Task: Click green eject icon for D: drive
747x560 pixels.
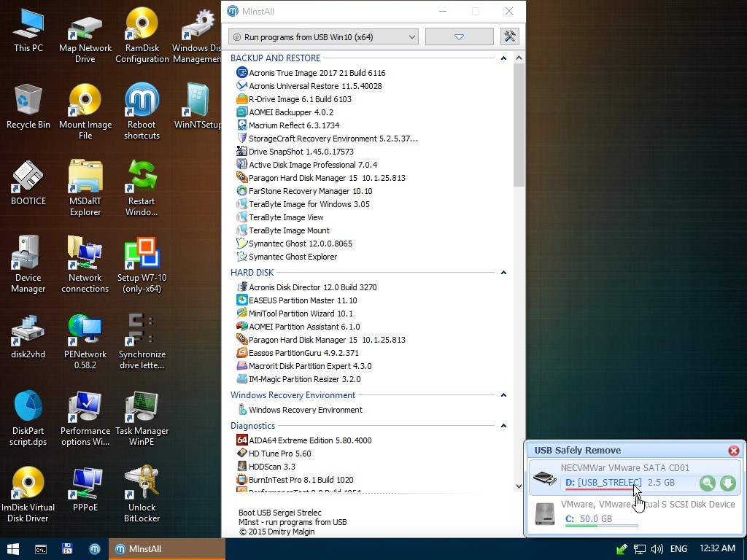Action: (727, 483)
